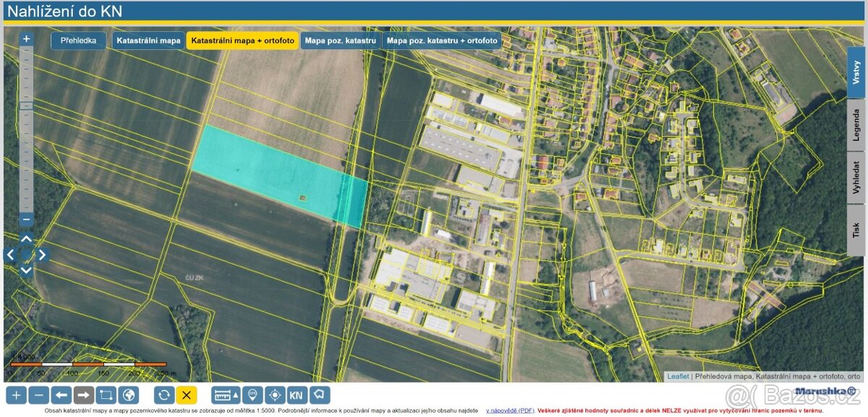Open the GPS location pin tool
Viewport: 868px width, 417px height.
[x=252, y=395]
